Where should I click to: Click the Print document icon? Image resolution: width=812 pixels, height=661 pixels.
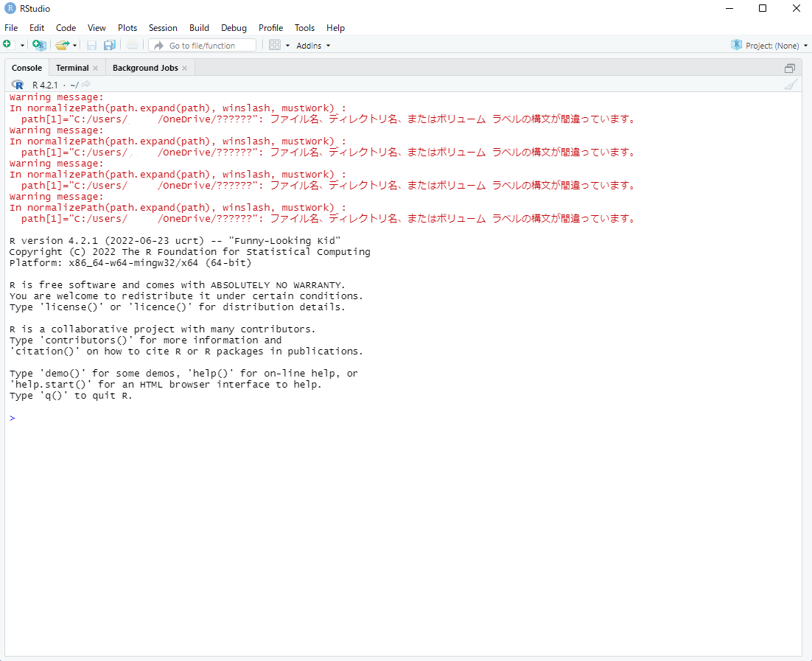[133, 45]
